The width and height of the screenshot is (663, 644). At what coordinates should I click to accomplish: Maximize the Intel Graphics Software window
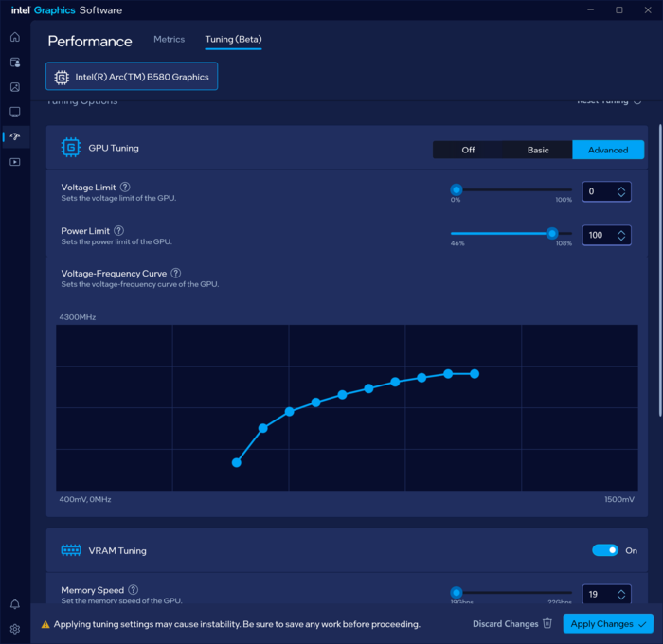(x=619, y=9)
